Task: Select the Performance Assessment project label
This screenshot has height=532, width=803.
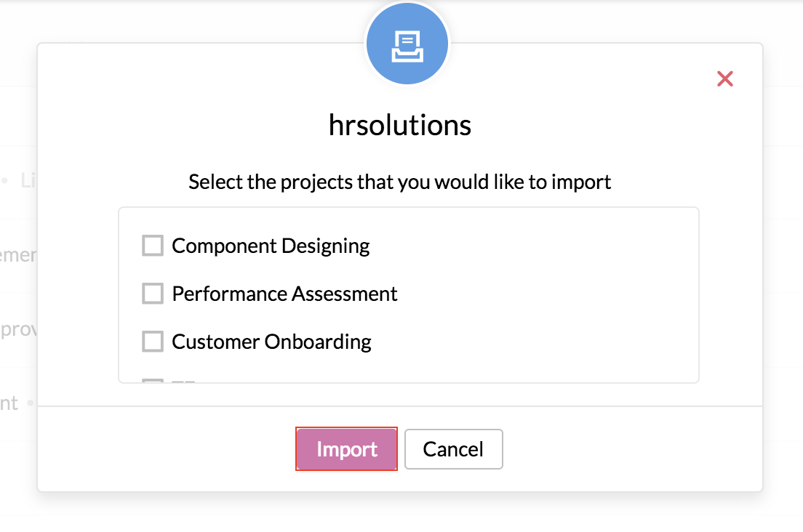Action: (x=284, y=294)
